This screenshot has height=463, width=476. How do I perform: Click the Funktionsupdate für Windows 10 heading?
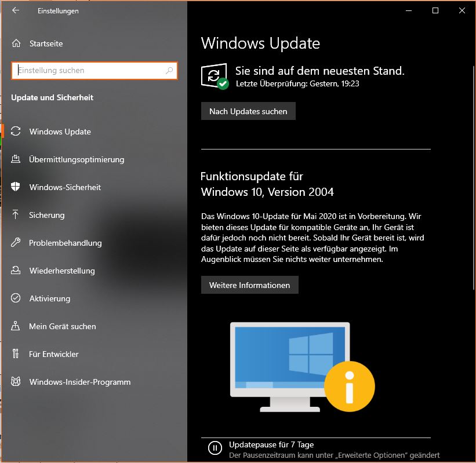[x=267, y=184]
